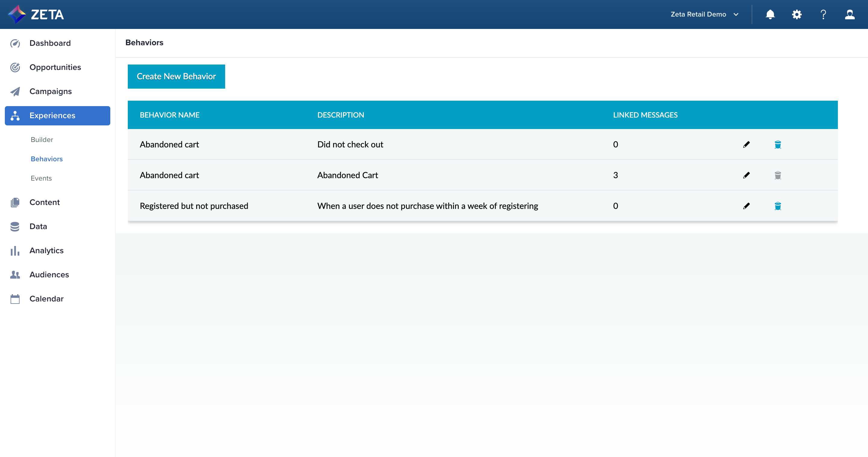868x457 pixels.
Task: Go to the Builder submenu item
Action: [42, 140]
